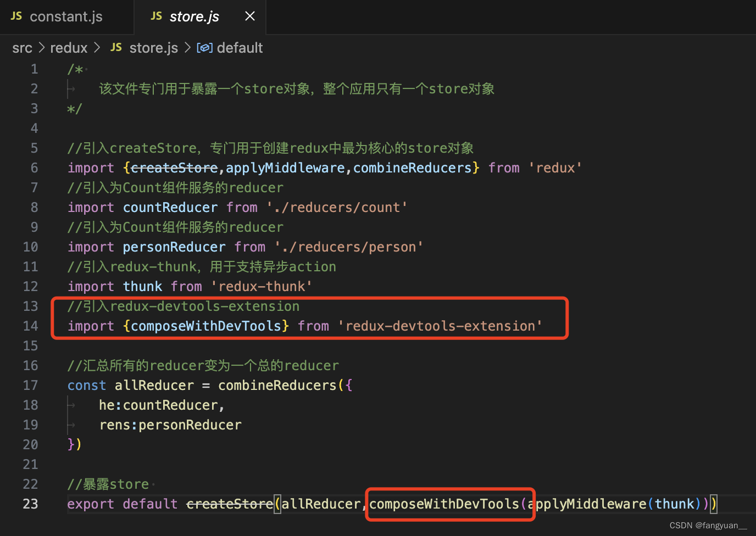This screenshot has height=536, width=756.
Task: Click line number 23 in the gutter
Action: click(31, 504)
